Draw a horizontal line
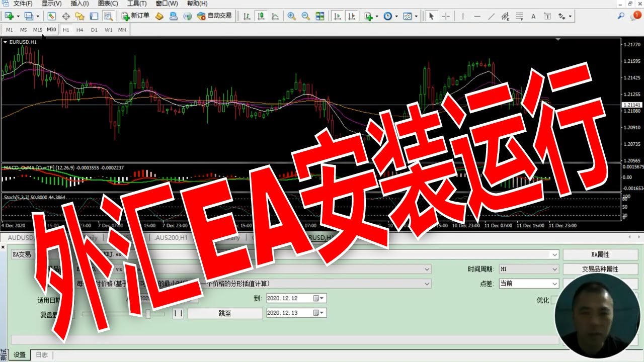644x362 pixels. 477,16
